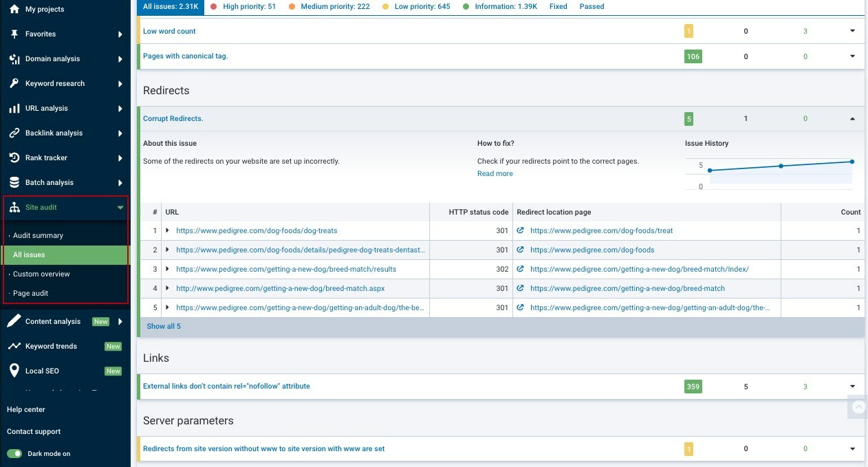Expand Redirects without www issue arrow
This screenshot has height=467, width=868.
853,448
